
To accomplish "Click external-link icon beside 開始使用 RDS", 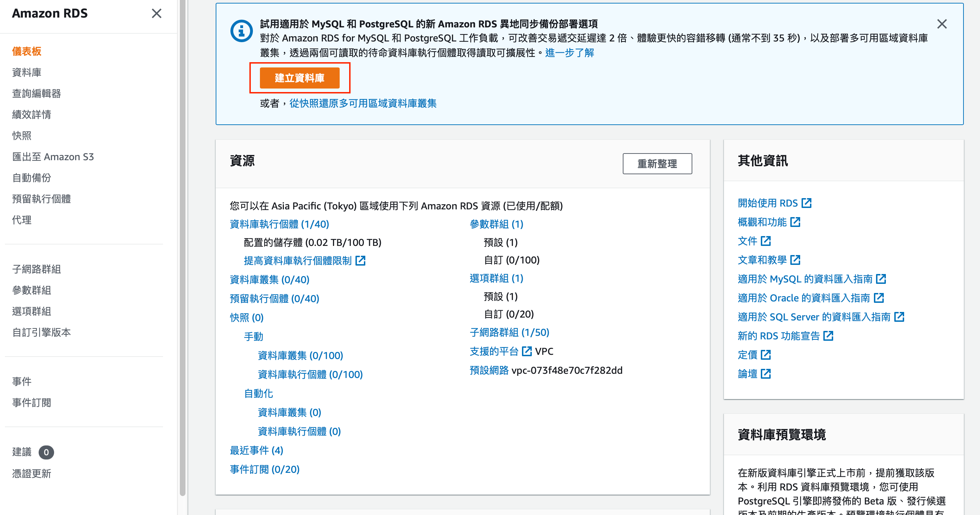I will [806, 203].
